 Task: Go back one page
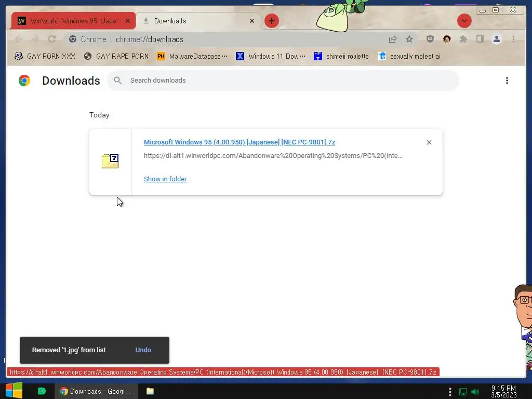(x=19, y=39)
